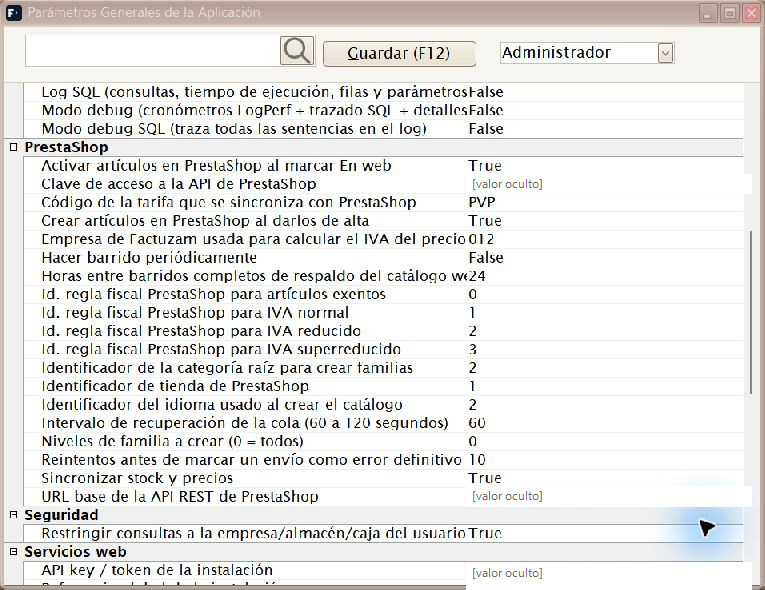Click the application logo in title bar

pos(14,13)
